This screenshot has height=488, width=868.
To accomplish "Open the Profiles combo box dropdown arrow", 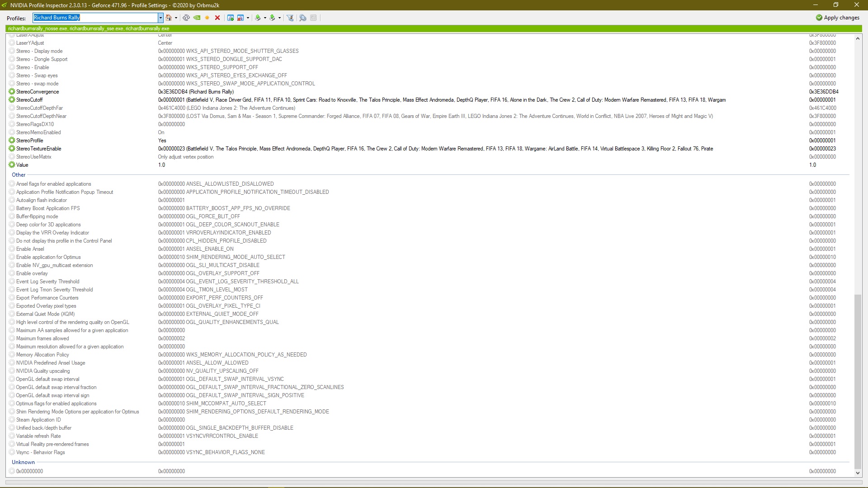I will (x=160, y=18).
